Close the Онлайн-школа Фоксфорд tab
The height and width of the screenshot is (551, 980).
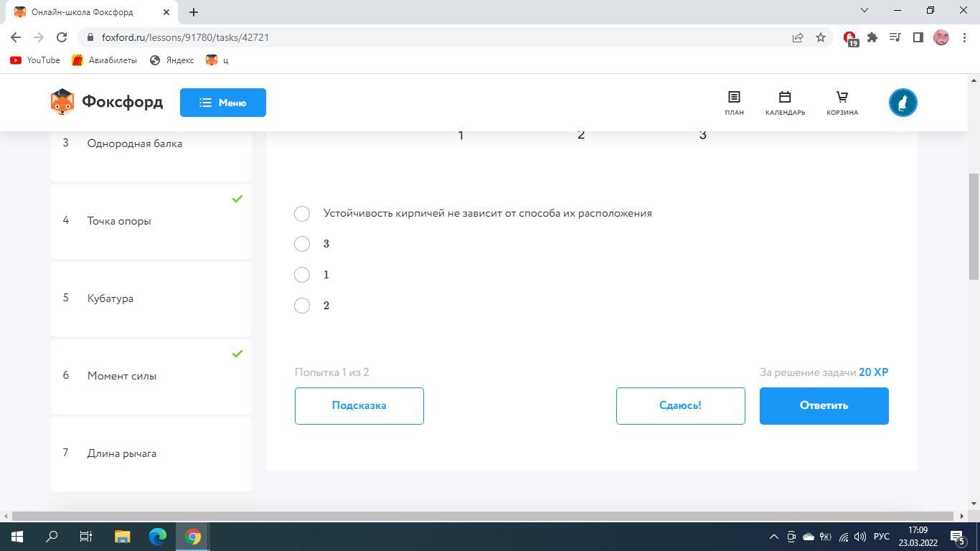tap(166, 12)
